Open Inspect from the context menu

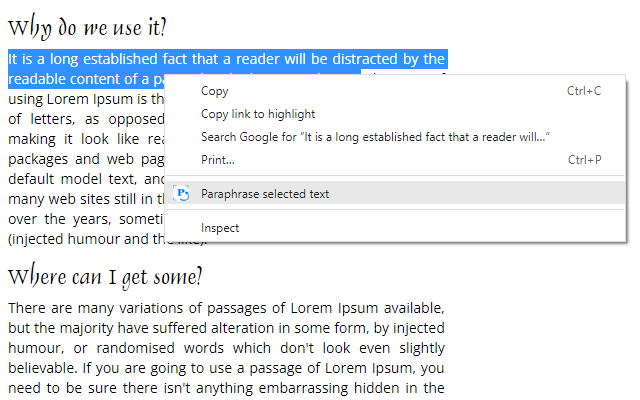pos(220,228)
